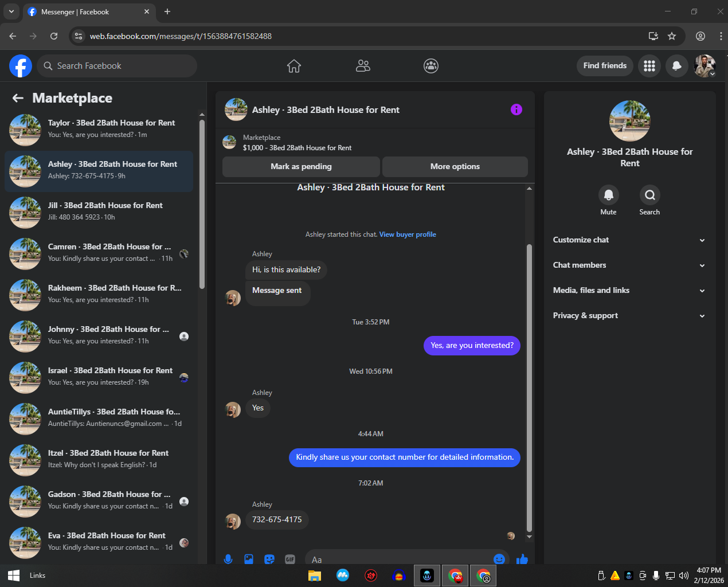Open the Rakheem conversation
Viewport: 728px width, 587px height.
[99, 295]
